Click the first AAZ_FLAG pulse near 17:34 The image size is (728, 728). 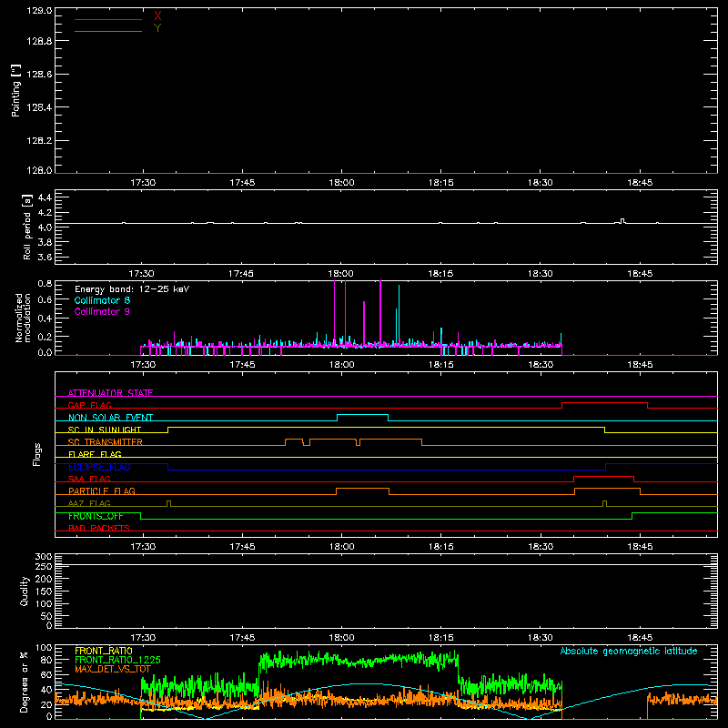168,503
